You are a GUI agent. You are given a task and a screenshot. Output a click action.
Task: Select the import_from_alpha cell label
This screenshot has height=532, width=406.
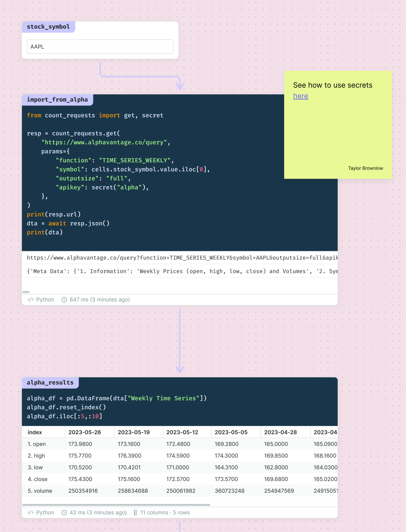point(57,100)
